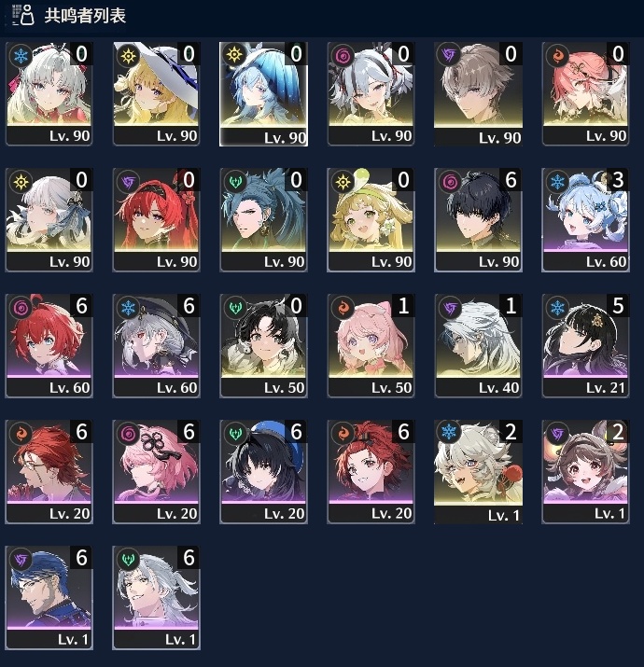644x667 pixels.
Task: Select the light-blue-haired Lv. 60 character with 3
Action: pyautogui.click(x=585, y=219)
